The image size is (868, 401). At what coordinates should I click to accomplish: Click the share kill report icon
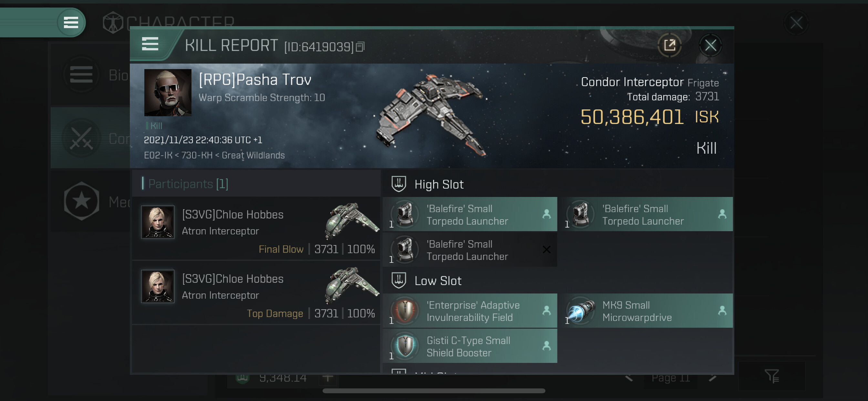[669, 45]
